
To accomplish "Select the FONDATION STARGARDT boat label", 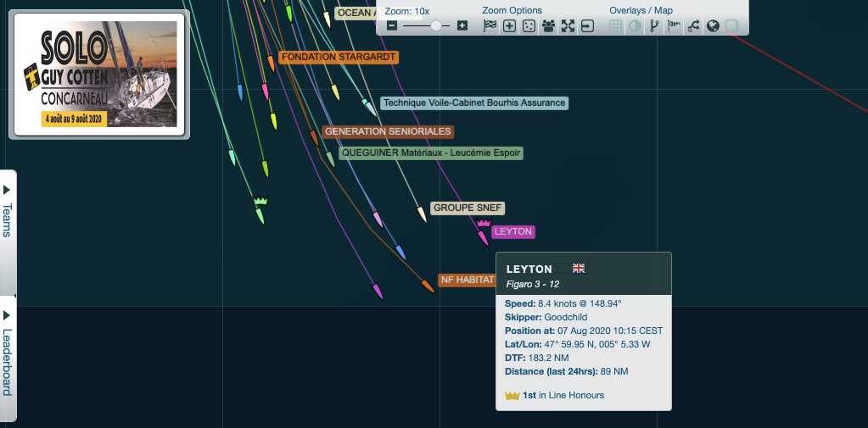I will 339,57.
